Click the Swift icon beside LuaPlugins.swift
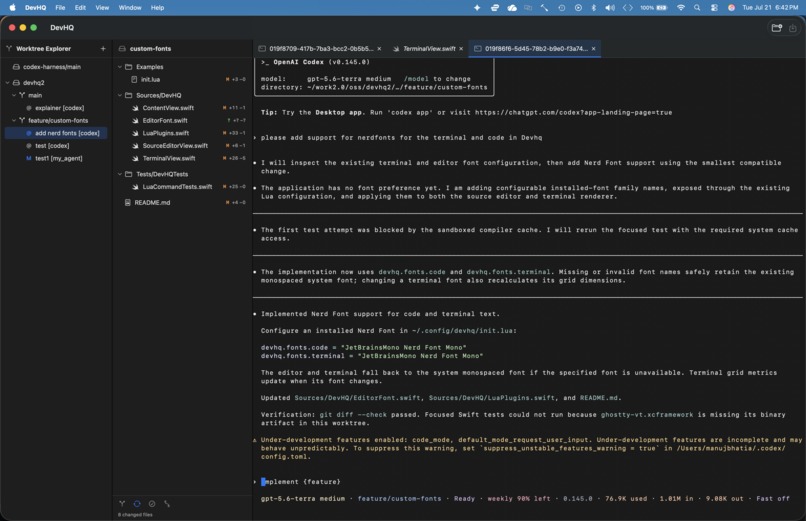This screenshot has width=806, height=521. coord(135,133)
